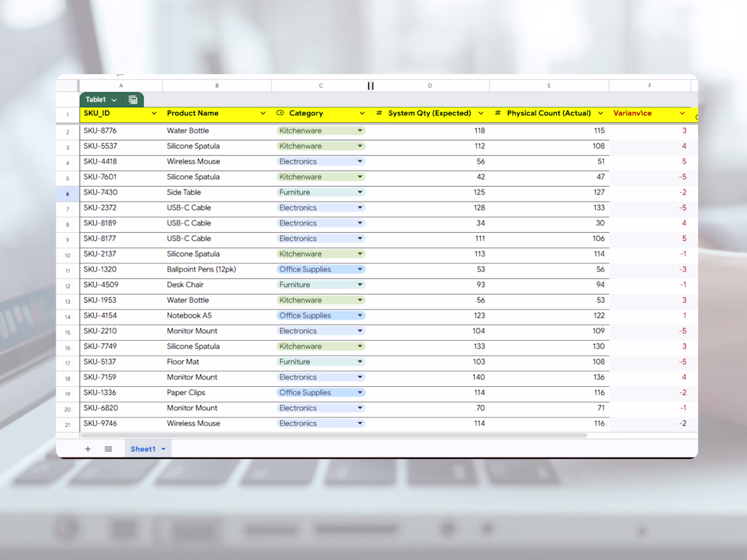747x560 pixels.
Task: Select the Paper Clips product cell
Action: [x=217, y=393]
